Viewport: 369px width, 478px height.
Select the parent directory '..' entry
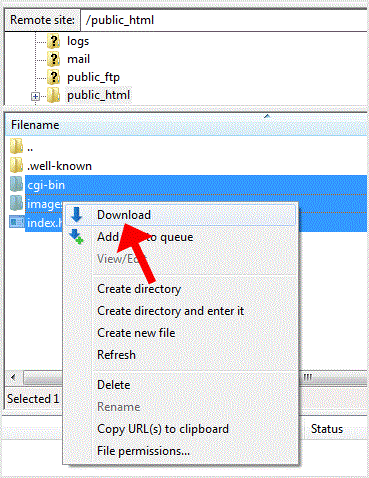point(30,147)
